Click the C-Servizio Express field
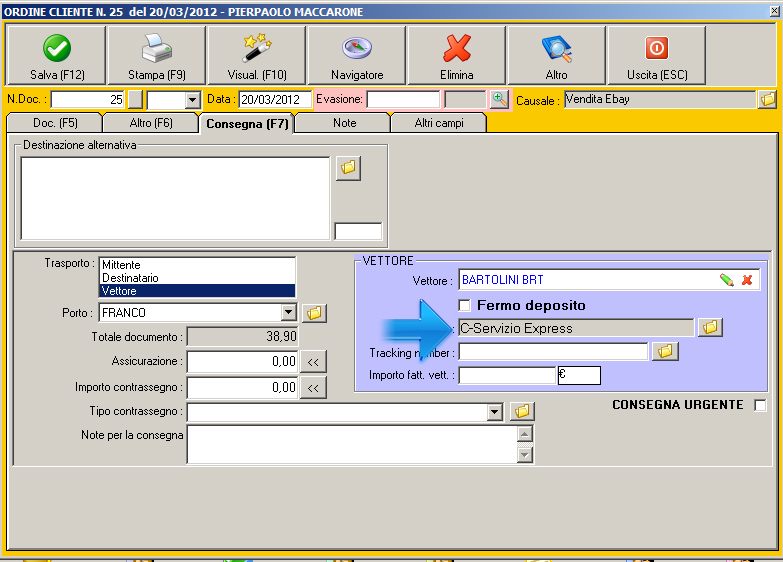The height and width of the screenshot is (562, 783). 576,328
